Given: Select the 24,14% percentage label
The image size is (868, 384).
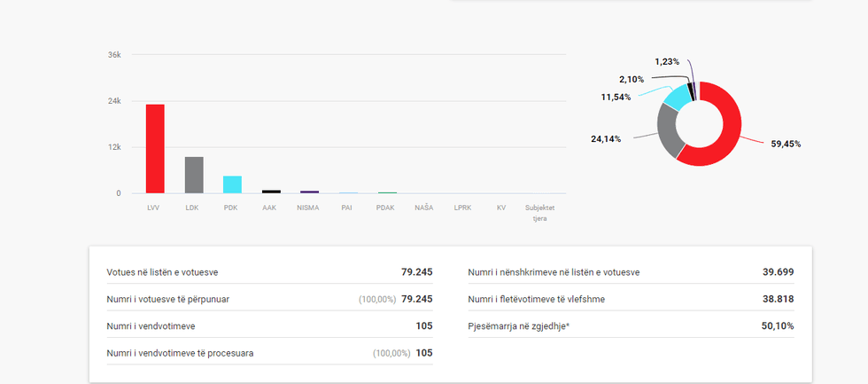Looking at the screenshot, I should pyautogui.click(x=606, y=139).
